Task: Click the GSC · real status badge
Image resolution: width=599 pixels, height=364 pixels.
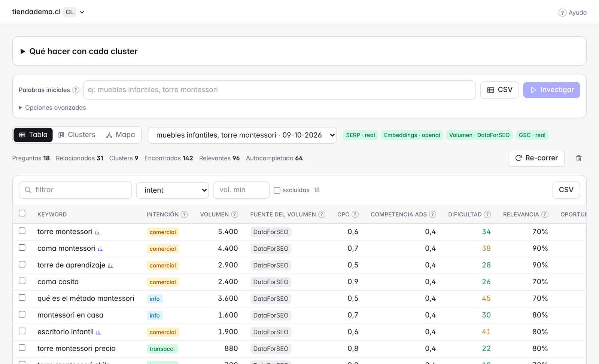Action: point(532,135)
